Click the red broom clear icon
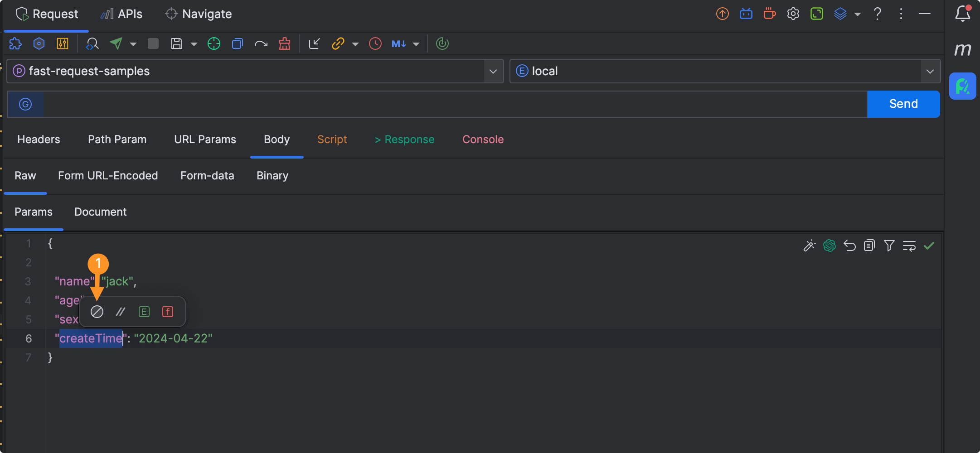The height and width of the screenshot is (453, 980). tap(285, 44)
